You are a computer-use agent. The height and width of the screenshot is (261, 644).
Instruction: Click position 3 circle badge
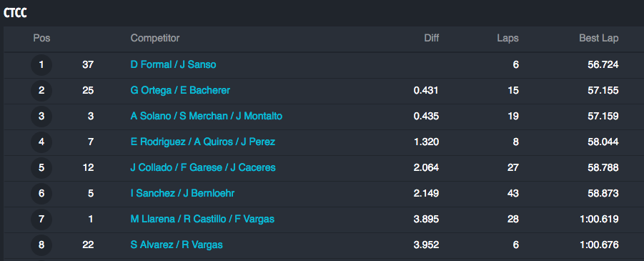pyautogui.click(x=41, y=117)
